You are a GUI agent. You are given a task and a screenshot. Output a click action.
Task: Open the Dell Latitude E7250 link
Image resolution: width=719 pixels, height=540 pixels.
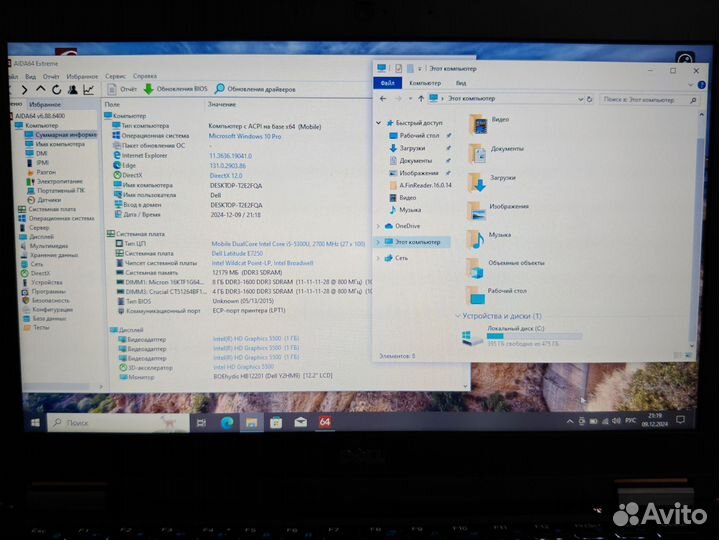[237, 253]
